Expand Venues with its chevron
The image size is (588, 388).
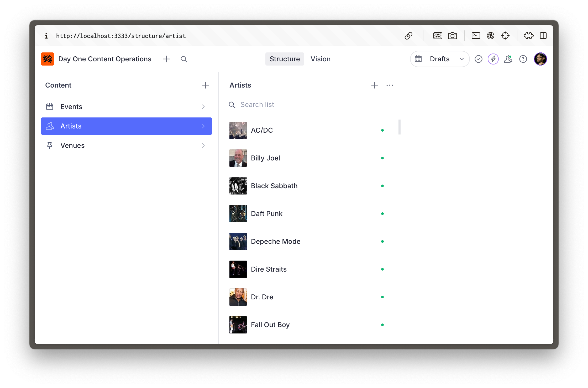click(203, 145)
